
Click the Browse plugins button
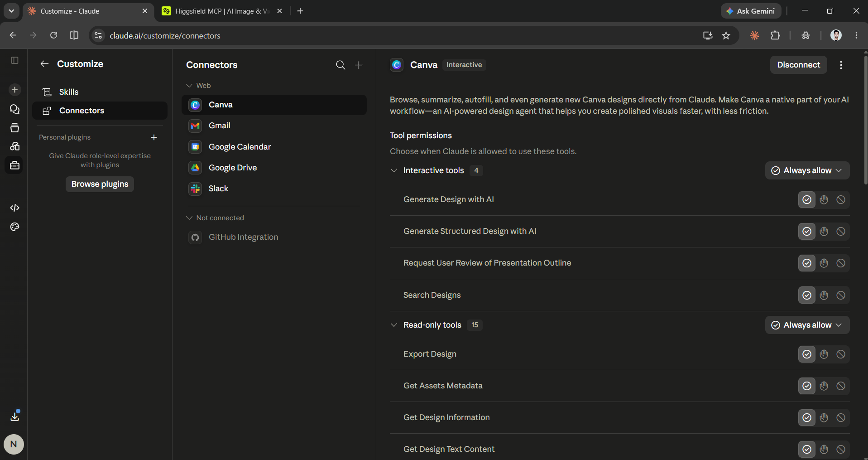[x=100, y=184]
